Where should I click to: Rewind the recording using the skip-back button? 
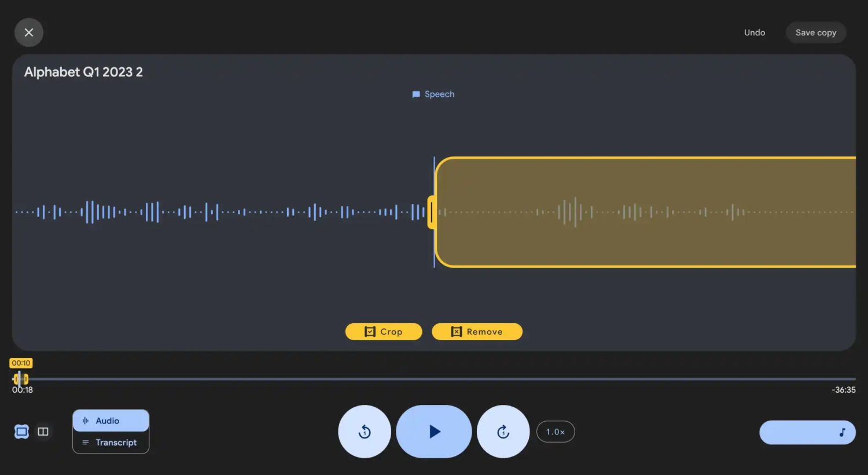click(x=365, y=432)
